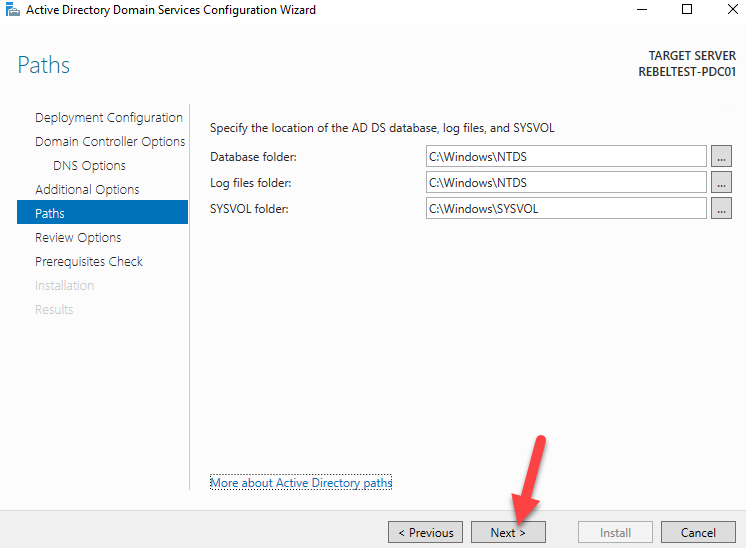
Task: Jump to Review Options page
Action: point(78,237)
